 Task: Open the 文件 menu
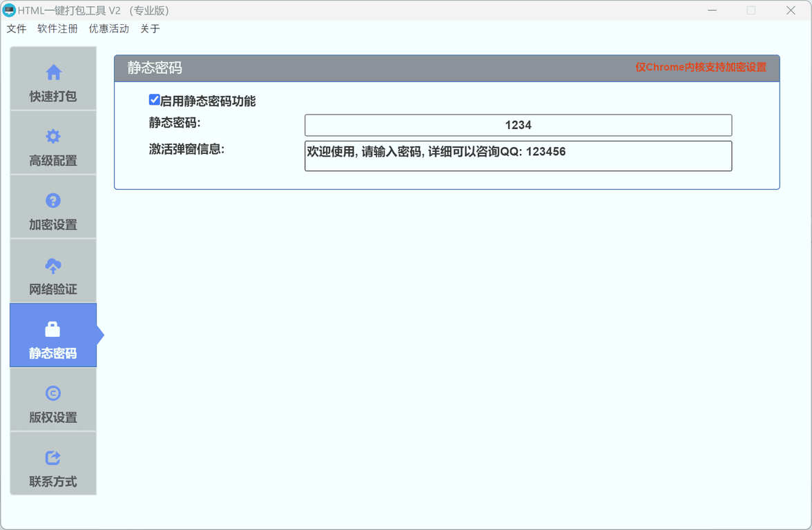17,29
